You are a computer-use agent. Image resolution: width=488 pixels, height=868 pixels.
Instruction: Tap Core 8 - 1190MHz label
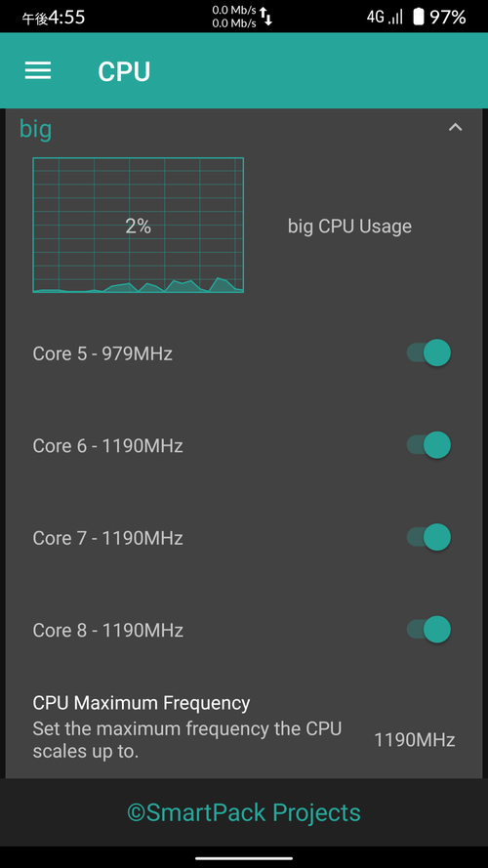coord(108,630)
